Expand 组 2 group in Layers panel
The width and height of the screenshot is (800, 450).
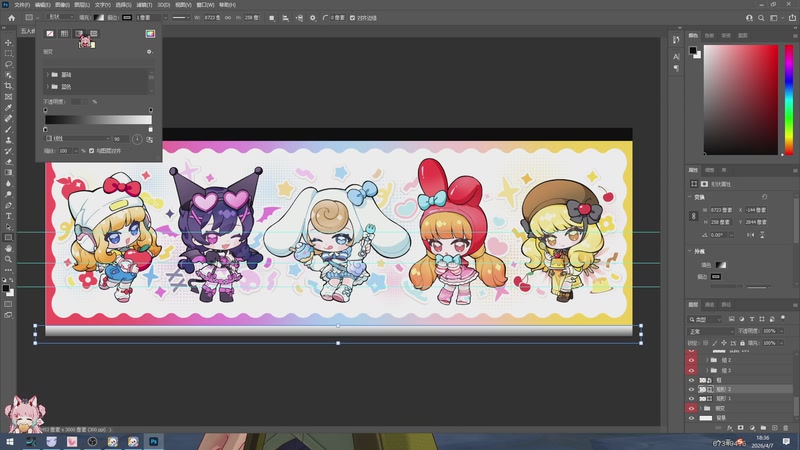[707, 360]
